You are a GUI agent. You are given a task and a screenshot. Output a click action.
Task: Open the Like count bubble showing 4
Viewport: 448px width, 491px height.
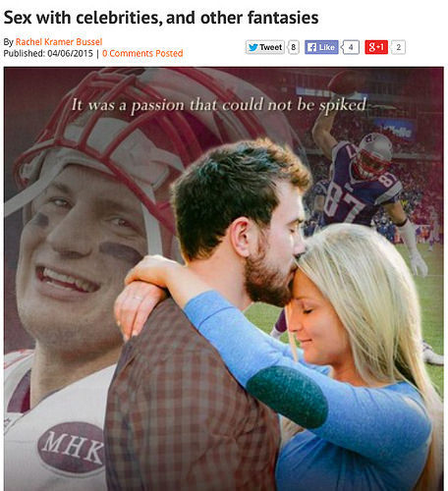[x=351, y=47]
